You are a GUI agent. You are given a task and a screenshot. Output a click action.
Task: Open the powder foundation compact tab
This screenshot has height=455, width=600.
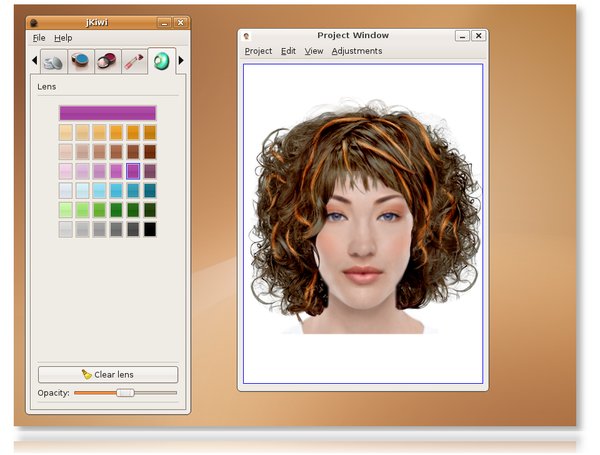tap(54, 62)
